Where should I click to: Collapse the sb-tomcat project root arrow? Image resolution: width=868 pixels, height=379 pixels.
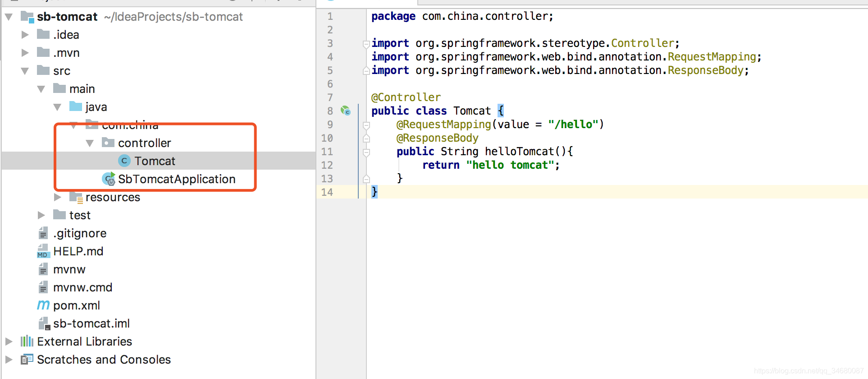click(x=9, y=17)
